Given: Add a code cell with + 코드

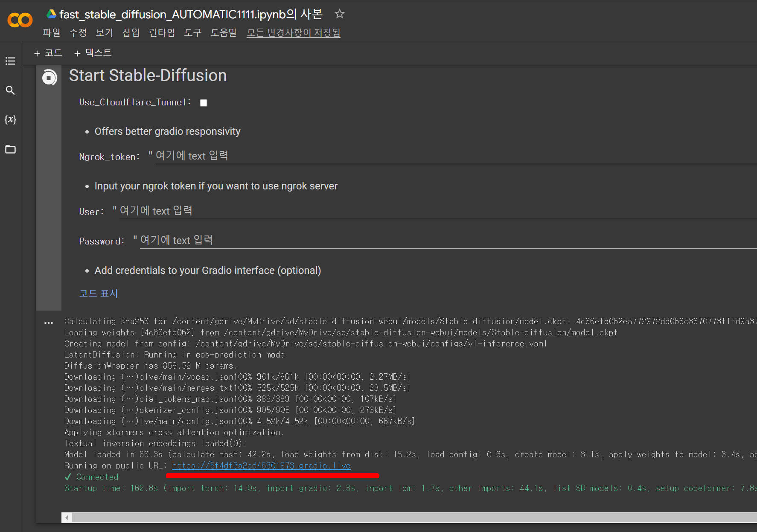Looking at the screenshot, I should click(48, 53).
